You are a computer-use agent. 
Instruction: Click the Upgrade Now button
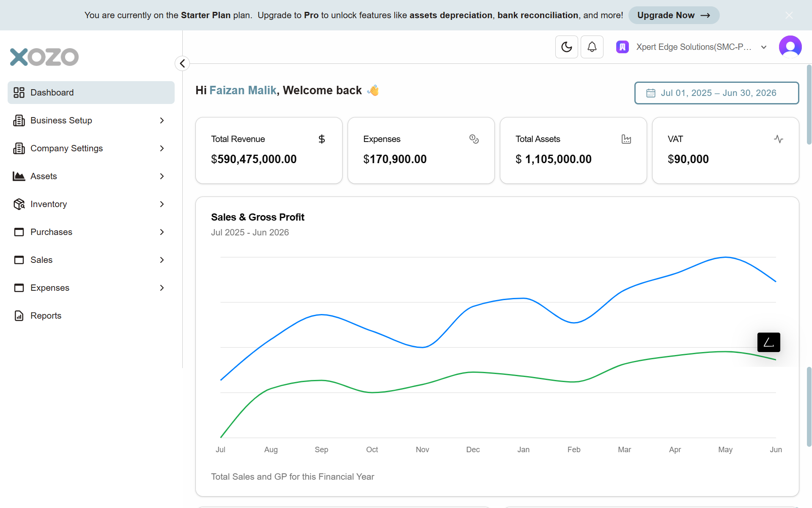(673, 15)
